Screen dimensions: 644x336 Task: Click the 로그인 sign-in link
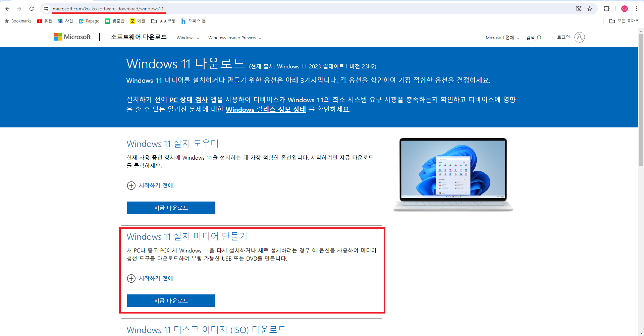[x=563, y=37]
